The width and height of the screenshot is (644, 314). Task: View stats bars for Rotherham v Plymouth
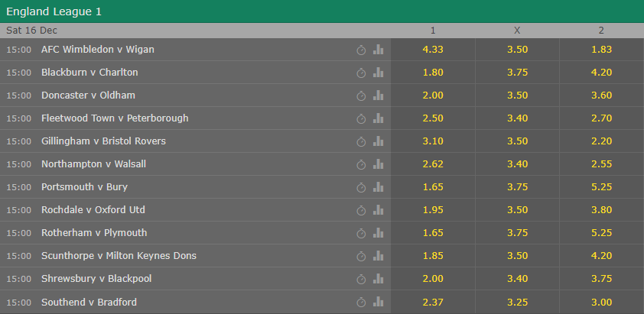point(379,234)
